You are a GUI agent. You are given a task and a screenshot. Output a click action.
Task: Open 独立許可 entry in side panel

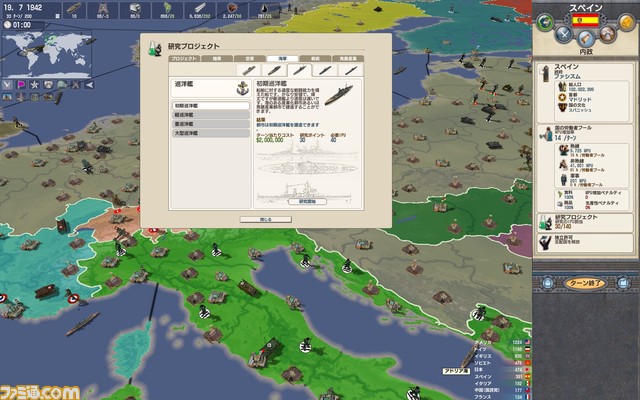(585, 242)
